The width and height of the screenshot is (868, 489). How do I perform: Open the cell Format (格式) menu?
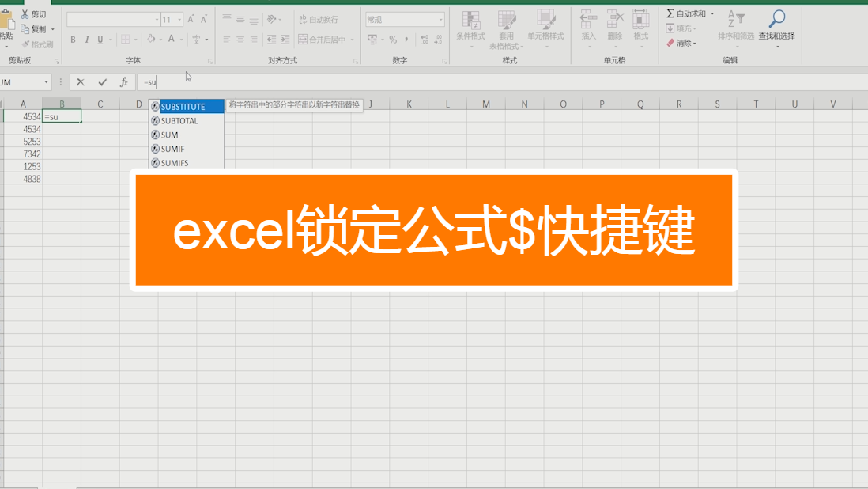pos(640,28)
